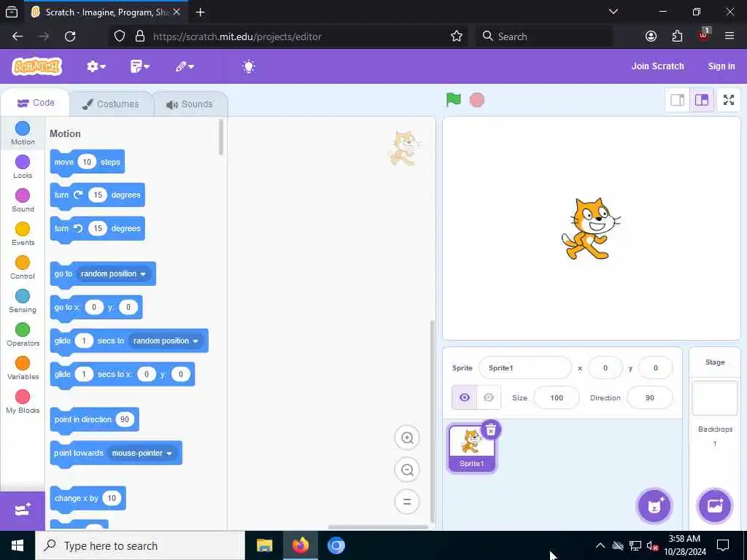Open Firefox application hamburger menu

click(729, 36)
